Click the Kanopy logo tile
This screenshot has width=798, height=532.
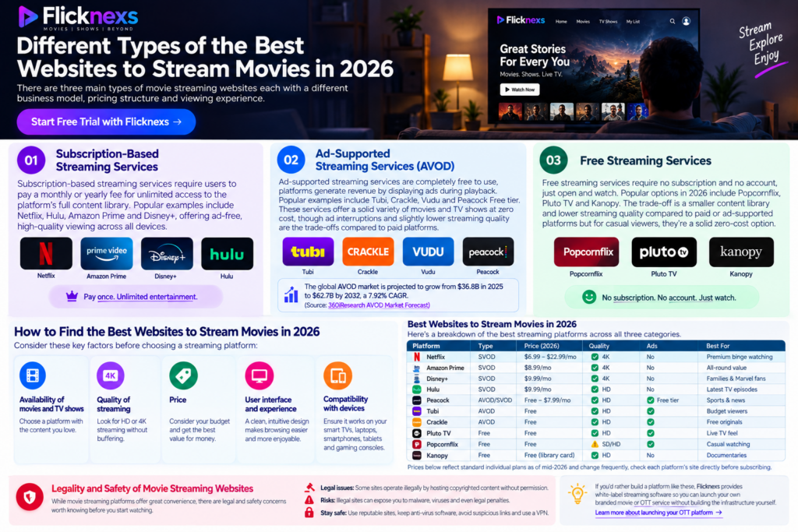741,252
